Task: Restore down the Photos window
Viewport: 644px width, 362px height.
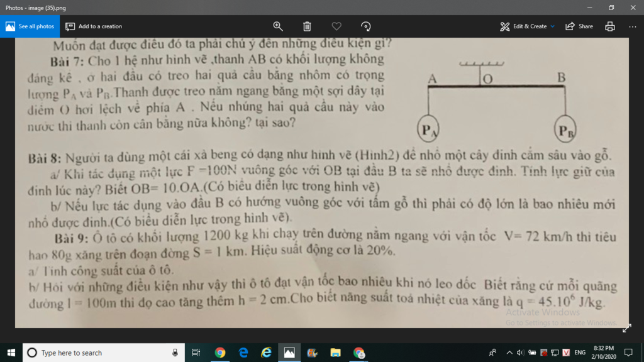Action: click(611, 8)
